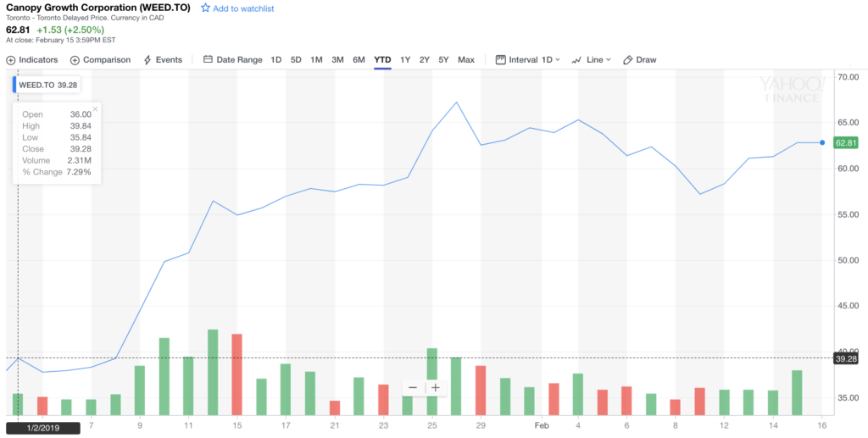Click the Events lightning bolt icon
Screen dimensions: 868x438
147,59
